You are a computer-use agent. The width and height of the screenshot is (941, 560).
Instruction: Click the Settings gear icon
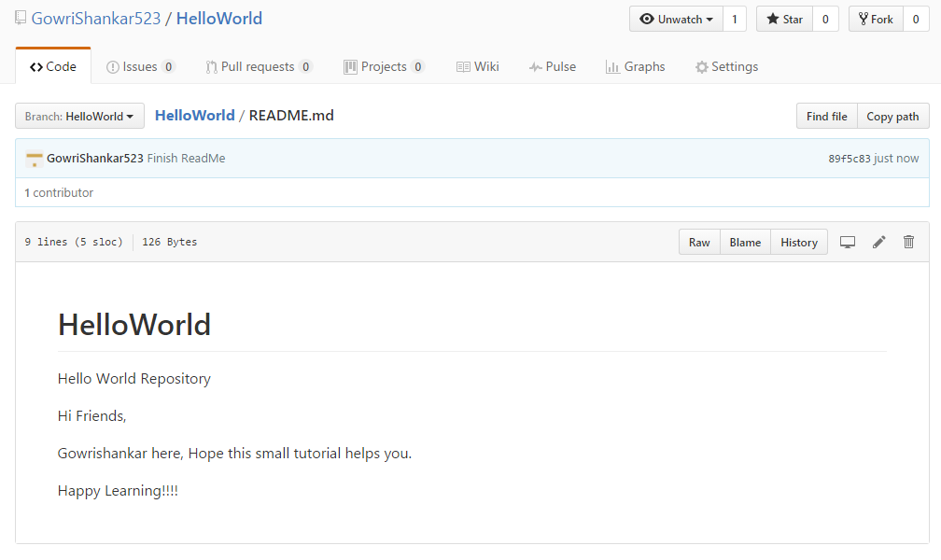pyautogui.click(x=701, y=66)
